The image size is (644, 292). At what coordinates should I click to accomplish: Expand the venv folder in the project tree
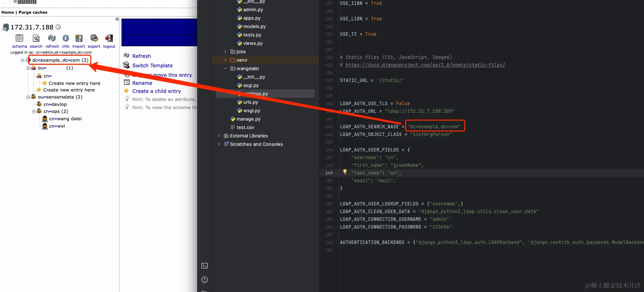[226, 60]
